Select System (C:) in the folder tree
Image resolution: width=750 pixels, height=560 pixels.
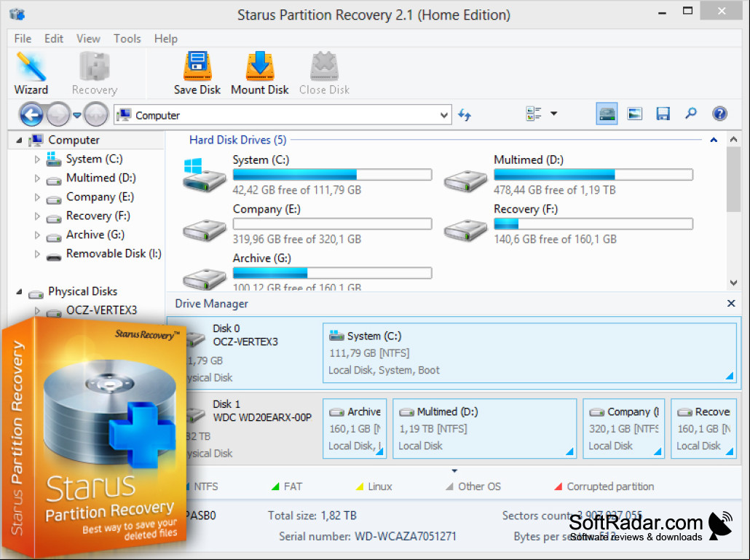[x=94, y=159]
